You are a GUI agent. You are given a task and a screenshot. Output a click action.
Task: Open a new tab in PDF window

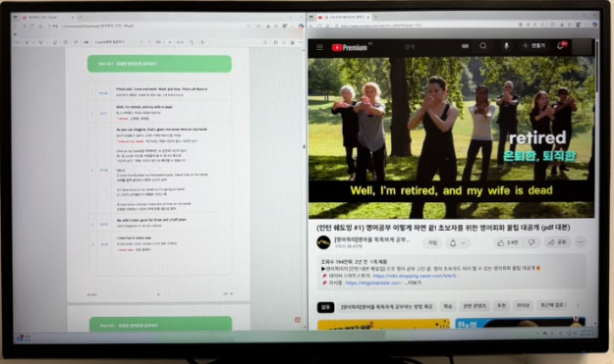(x=81, y=18)
